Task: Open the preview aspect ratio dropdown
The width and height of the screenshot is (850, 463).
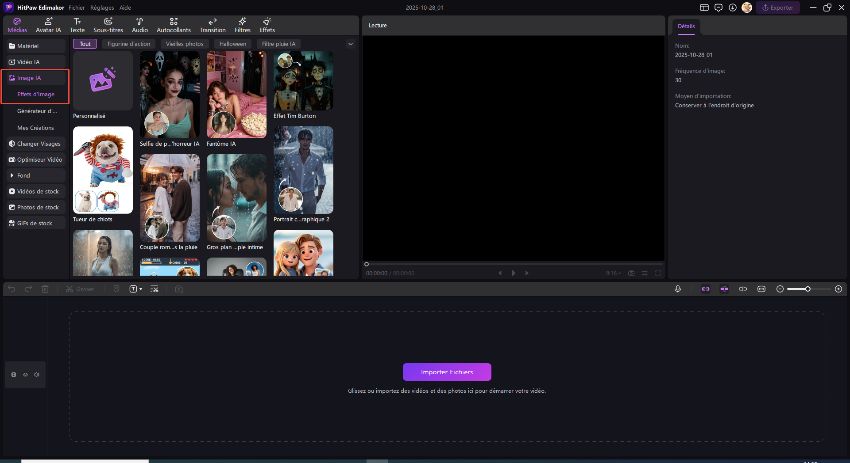Action: pyautogui.click(x=613, y=273)
